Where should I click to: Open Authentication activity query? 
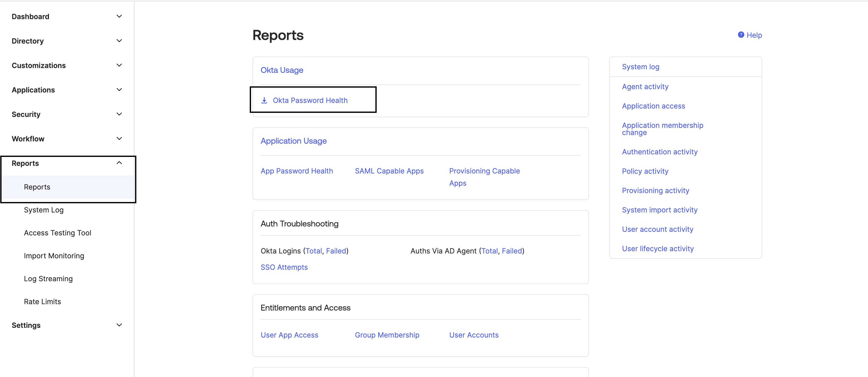[660, 152]
